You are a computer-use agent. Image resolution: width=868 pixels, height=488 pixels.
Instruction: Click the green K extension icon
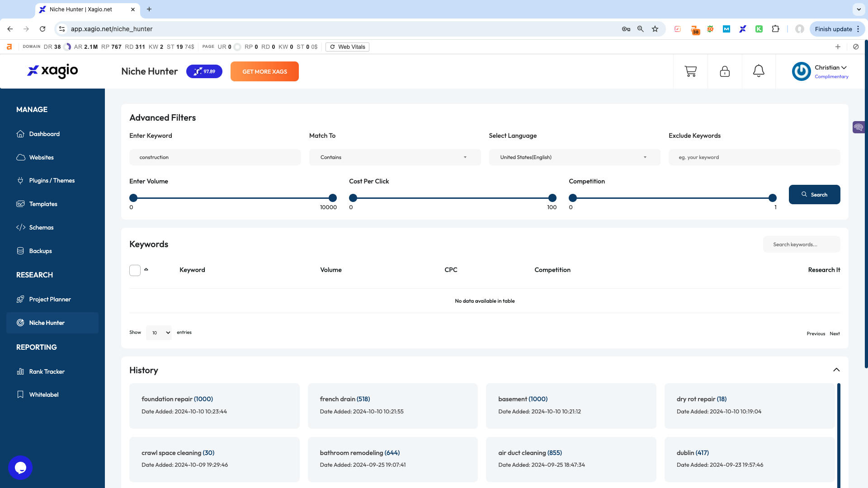[x=759, y=29]
